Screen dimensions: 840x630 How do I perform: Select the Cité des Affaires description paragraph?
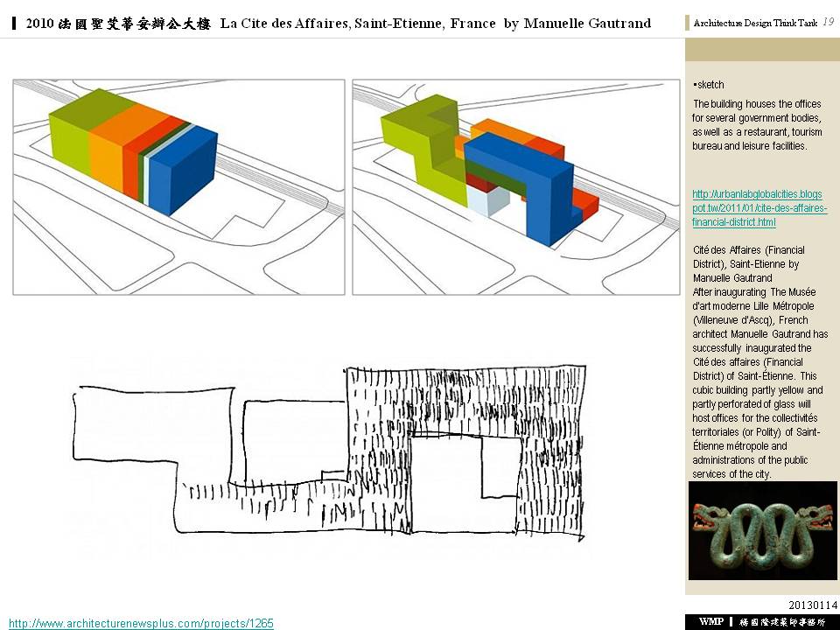758,362
